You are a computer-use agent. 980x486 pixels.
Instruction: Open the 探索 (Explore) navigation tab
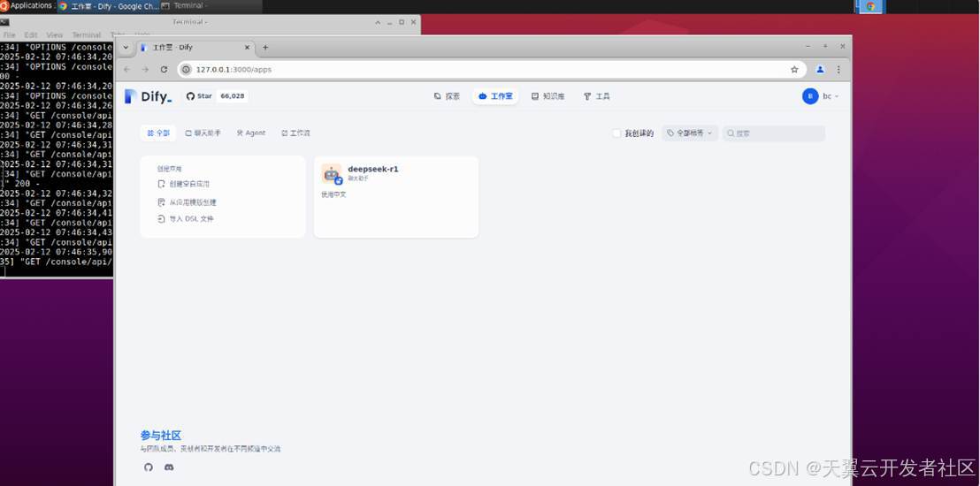pyautogui.click(x=447, y=96)
